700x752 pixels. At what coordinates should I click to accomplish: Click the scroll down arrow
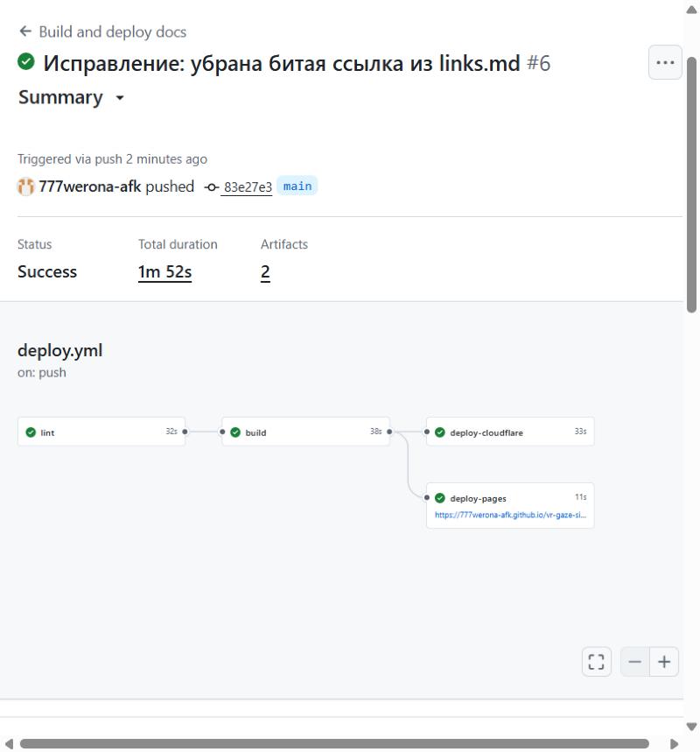(691, 727)
